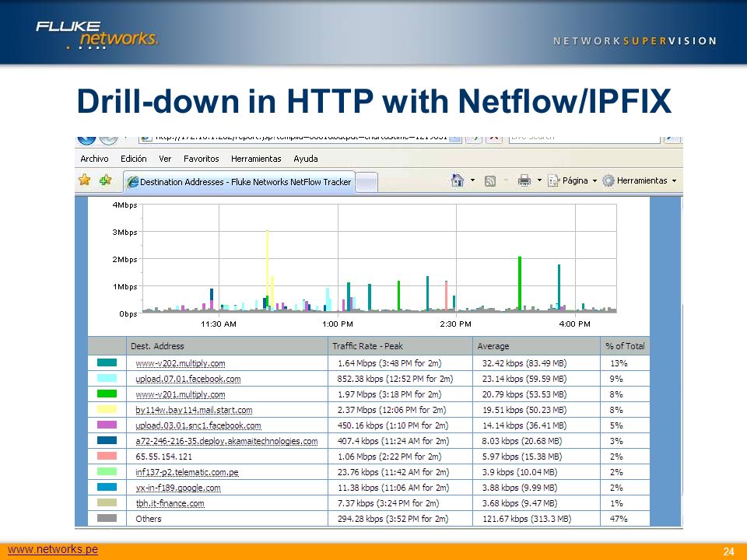Click the cyan swatch for upload.07.01.facebook.com
The image size is (747, 560).
(x=107, y=378)
